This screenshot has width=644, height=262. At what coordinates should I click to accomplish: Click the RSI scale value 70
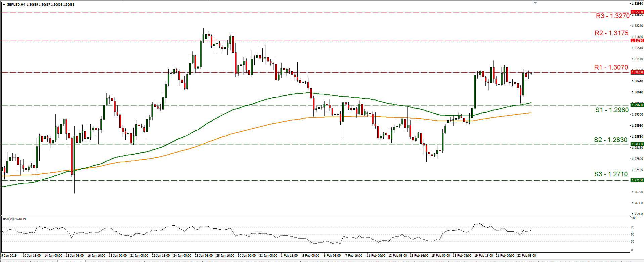click(x=633, y=228)
